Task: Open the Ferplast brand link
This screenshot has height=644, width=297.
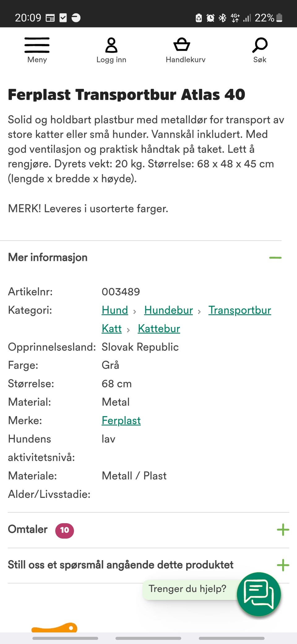Action: coord(121,420)
